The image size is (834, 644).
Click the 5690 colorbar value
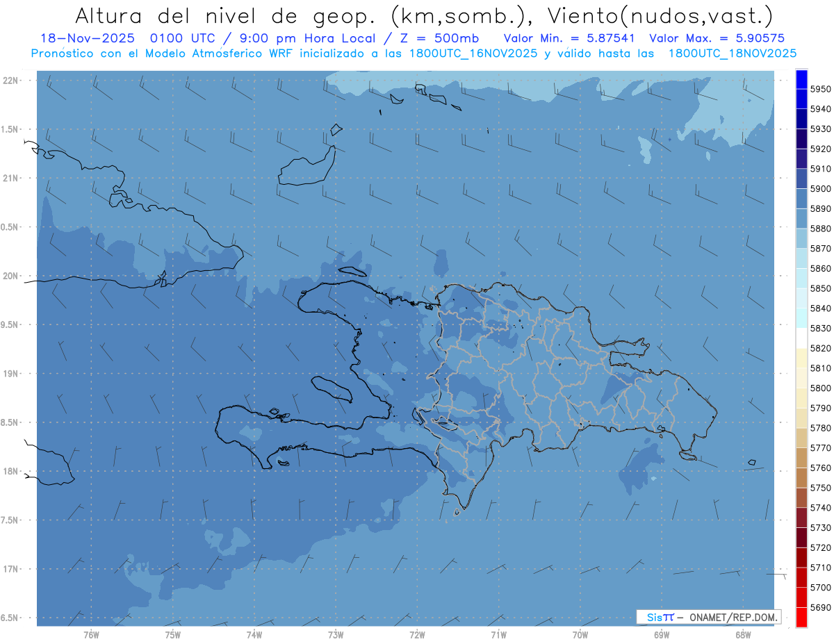[x=821, y=607]
